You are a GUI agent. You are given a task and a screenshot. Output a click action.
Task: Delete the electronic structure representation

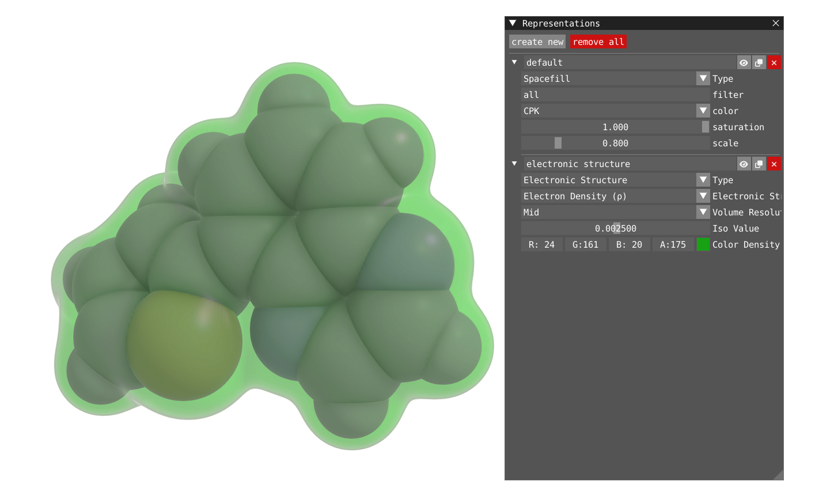tap(773, 164)
